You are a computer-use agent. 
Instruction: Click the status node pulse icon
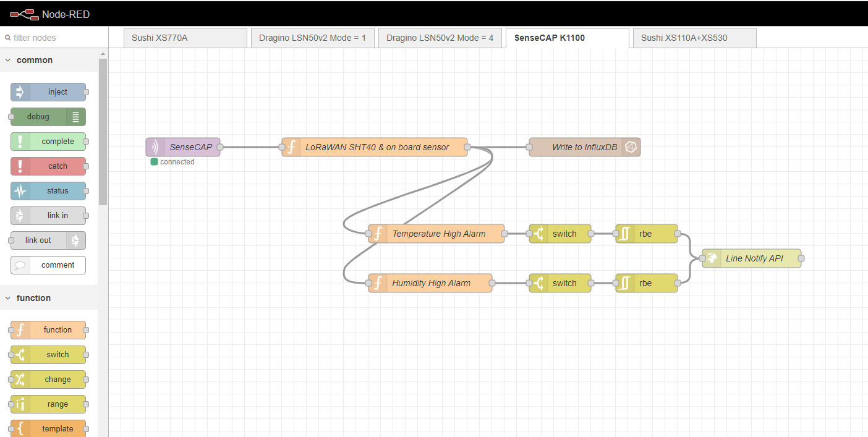20,191
